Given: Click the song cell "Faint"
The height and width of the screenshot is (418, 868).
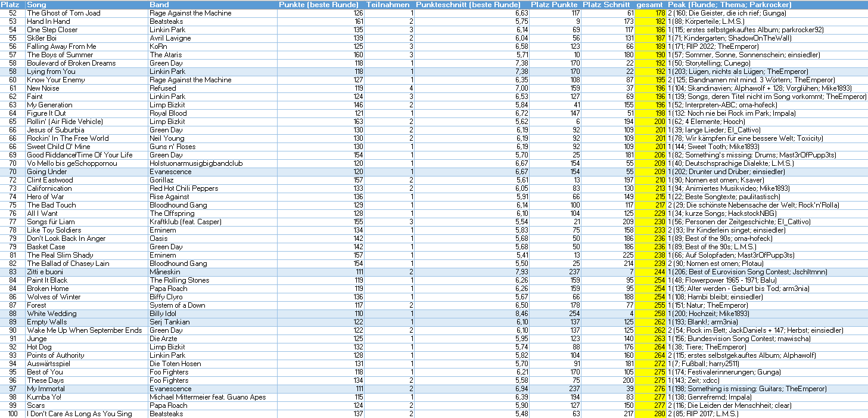Looking at the screenshot, I should 87,97.
